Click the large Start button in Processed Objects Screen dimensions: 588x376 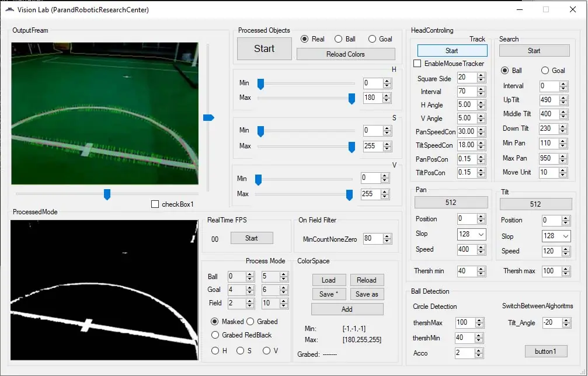point(265,48)
